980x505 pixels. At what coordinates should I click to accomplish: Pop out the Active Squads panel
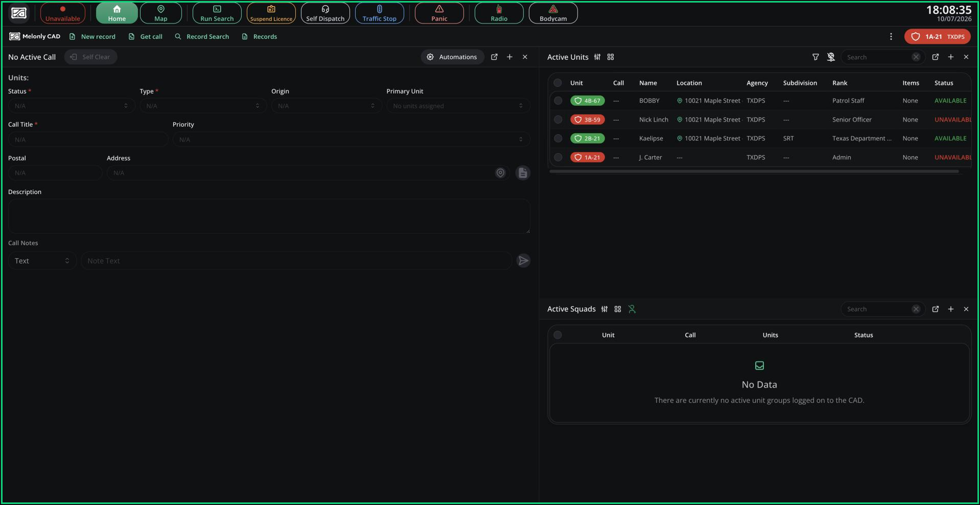[x=935, y=309]
